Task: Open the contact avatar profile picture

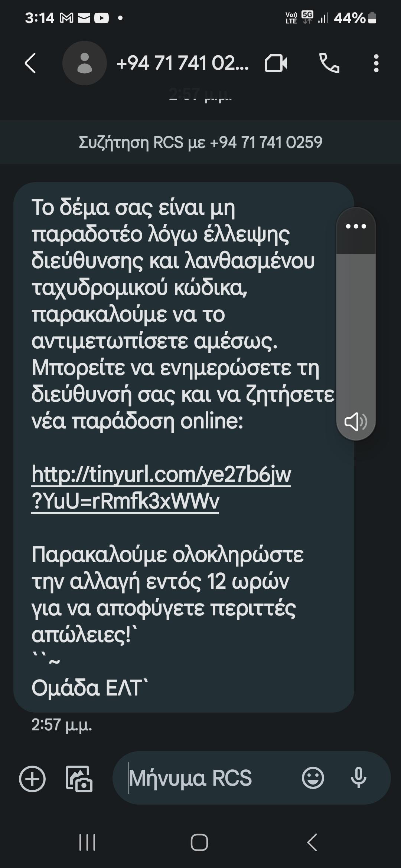Action: click(85, 63)
